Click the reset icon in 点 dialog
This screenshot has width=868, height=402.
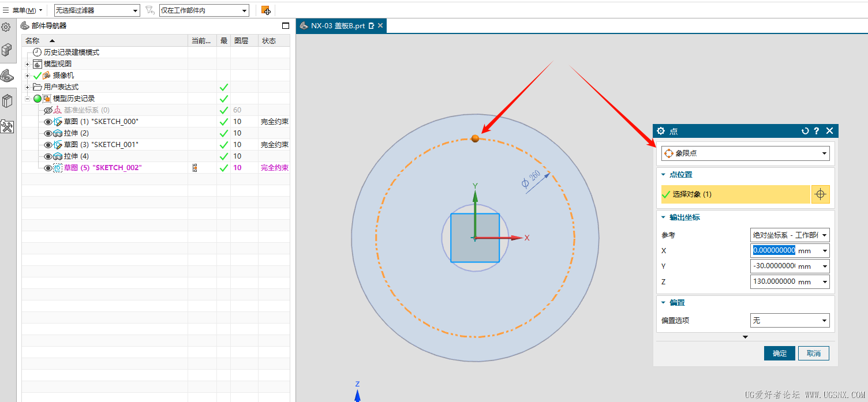pos(805,131)
